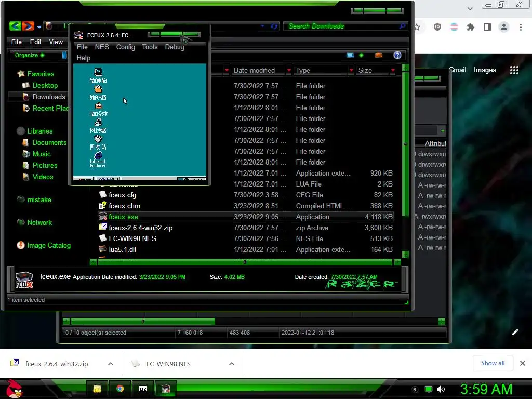The width and height of the screenshot is (532, 399).
Task: Click the FCEUX title bar icon
Action: [x=78, y=35]
